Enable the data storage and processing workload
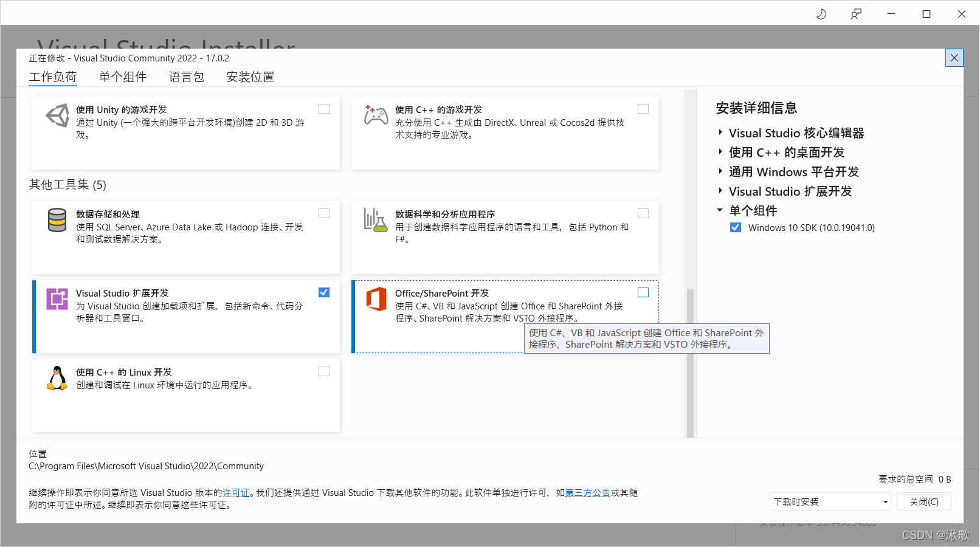The width and height of the screenshot is (980, 547). [324, 213]
